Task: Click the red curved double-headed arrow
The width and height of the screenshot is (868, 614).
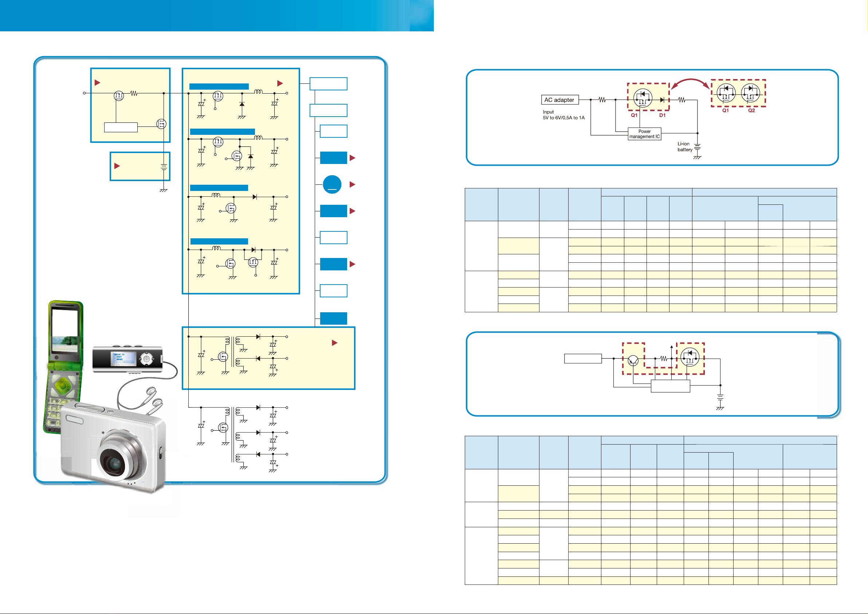Action: (690, 84)
